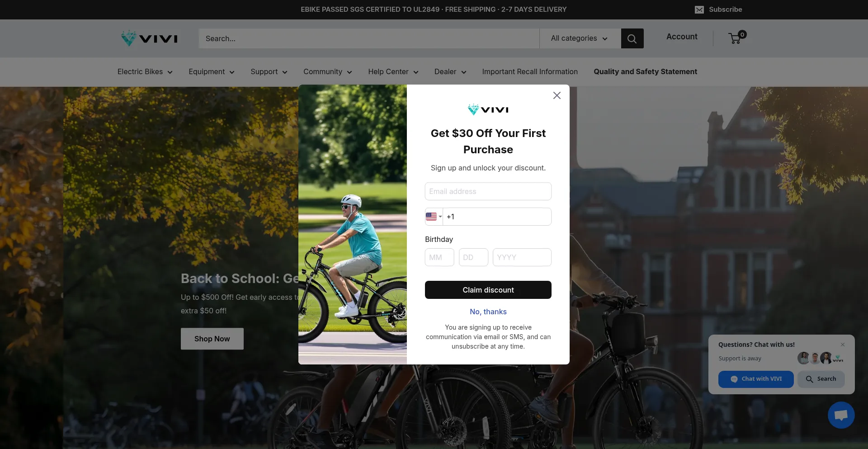The image size is (868, 449).
Task: Click the birthday MM field
Action: (x=439, y=257)
